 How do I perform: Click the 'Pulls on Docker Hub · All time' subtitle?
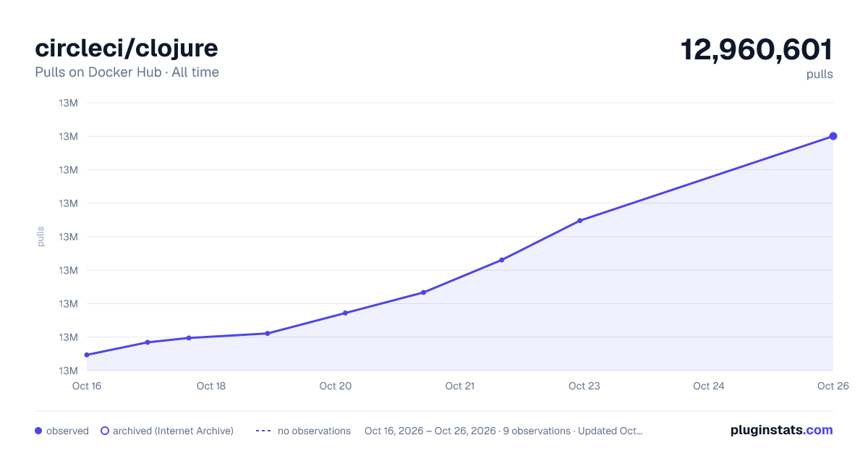pos(127,72)
